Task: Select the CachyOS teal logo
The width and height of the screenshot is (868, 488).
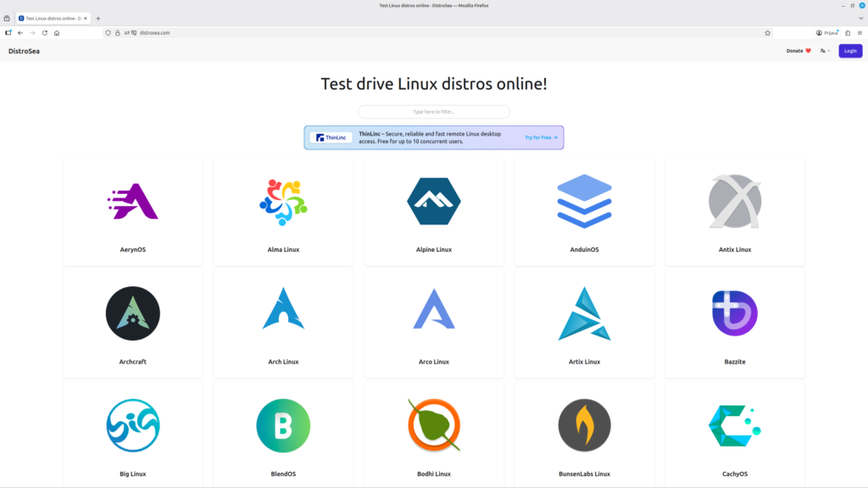Action: [x=735, y=425]
